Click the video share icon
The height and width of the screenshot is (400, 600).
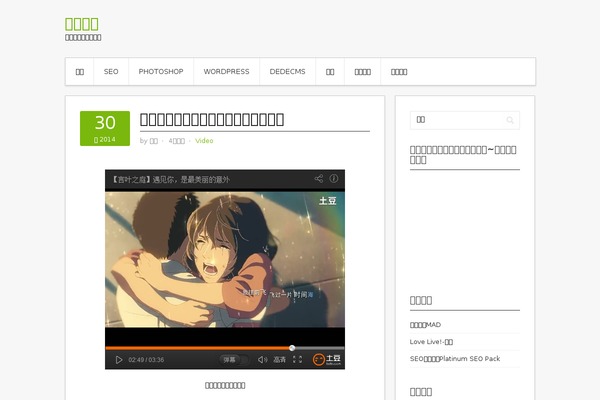tap(319, 179)
